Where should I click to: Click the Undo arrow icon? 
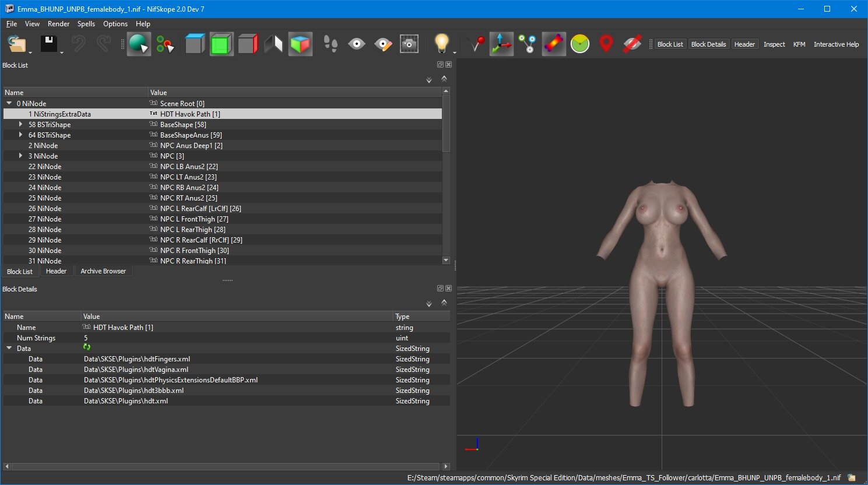(78, 44)
